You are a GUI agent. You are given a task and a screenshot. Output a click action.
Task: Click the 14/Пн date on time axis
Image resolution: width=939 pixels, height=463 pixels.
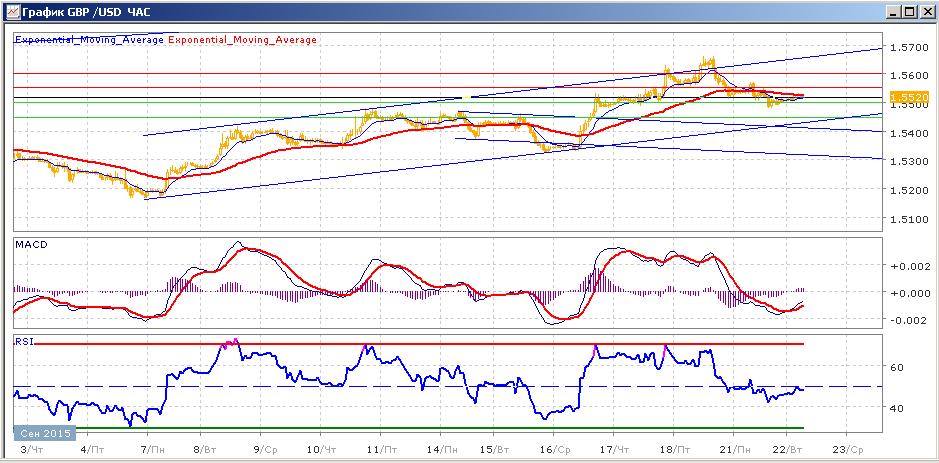point(441,449)
